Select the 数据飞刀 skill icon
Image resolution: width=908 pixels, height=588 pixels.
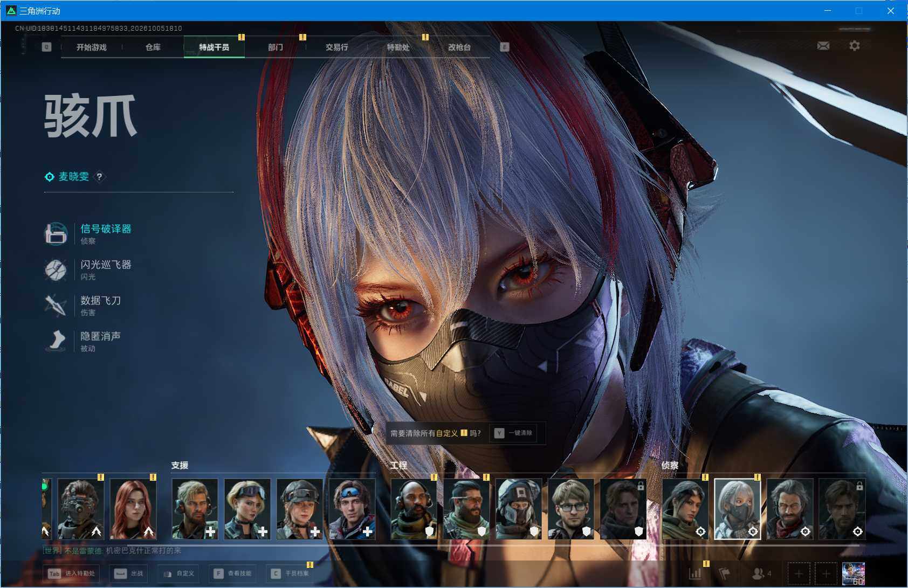[56, 305]
